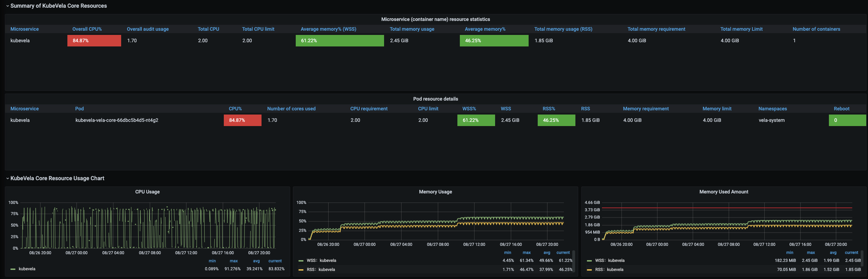Sort by Average memory% (WSS) column
This screenshot has width=868, height=279.
(329, 29)
